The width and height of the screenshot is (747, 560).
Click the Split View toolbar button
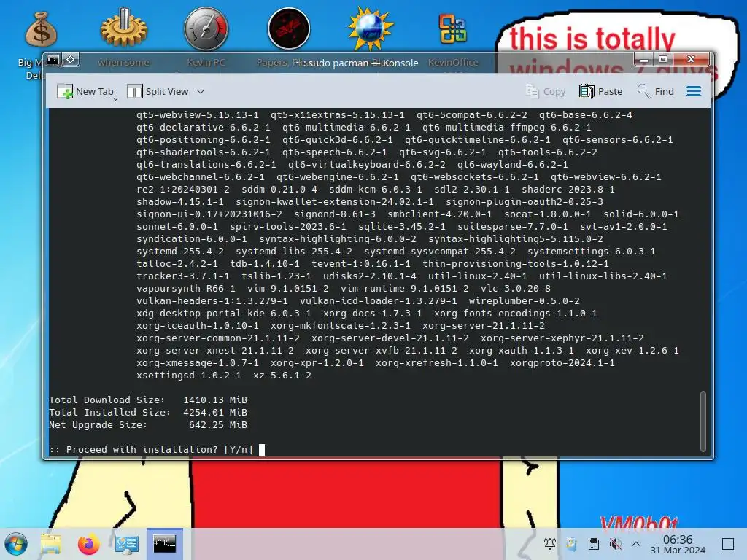[158, 91]
